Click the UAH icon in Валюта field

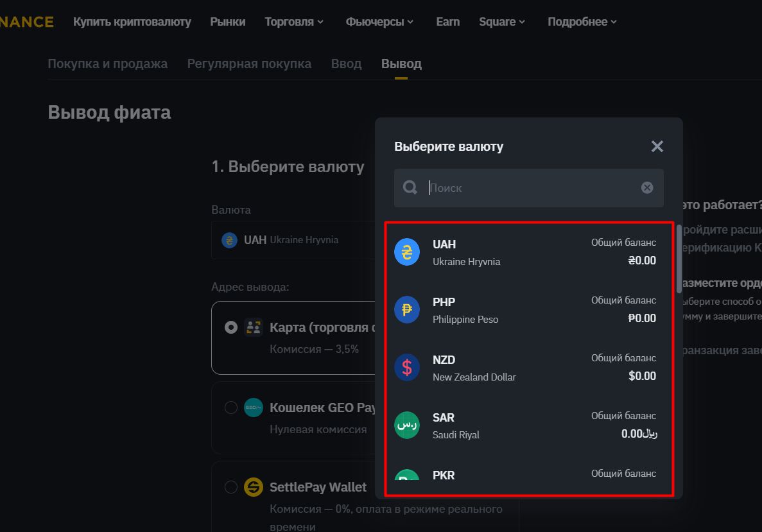pyautogui.click(x=229, y=240)
